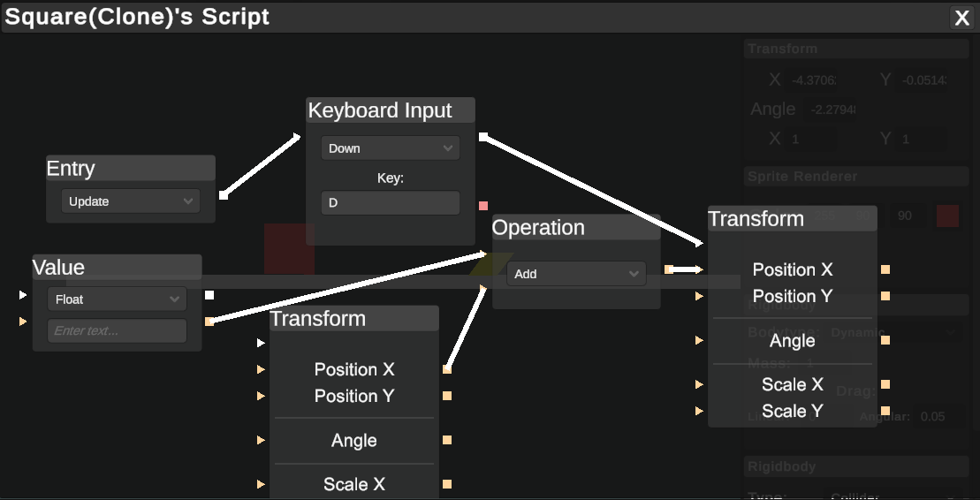
Task: Click the Key field containing D
Action: 391,203
